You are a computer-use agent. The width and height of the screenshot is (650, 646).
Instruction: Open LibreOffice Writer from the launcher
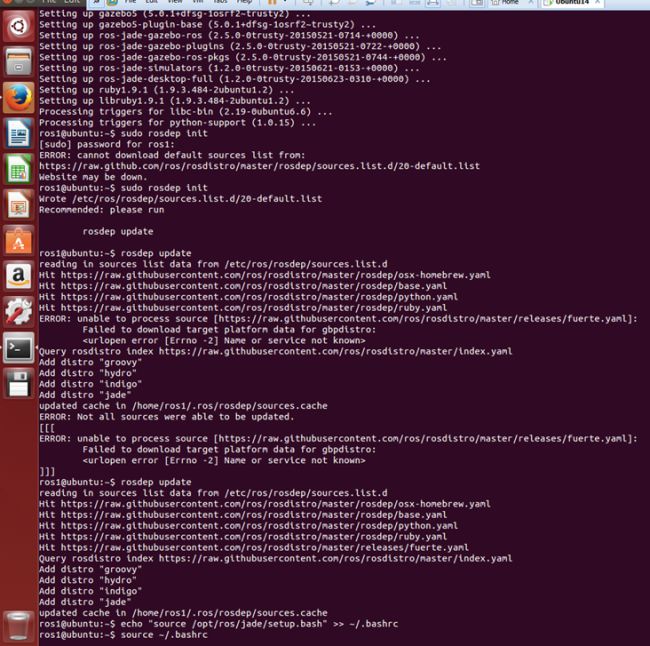[18, 134]
